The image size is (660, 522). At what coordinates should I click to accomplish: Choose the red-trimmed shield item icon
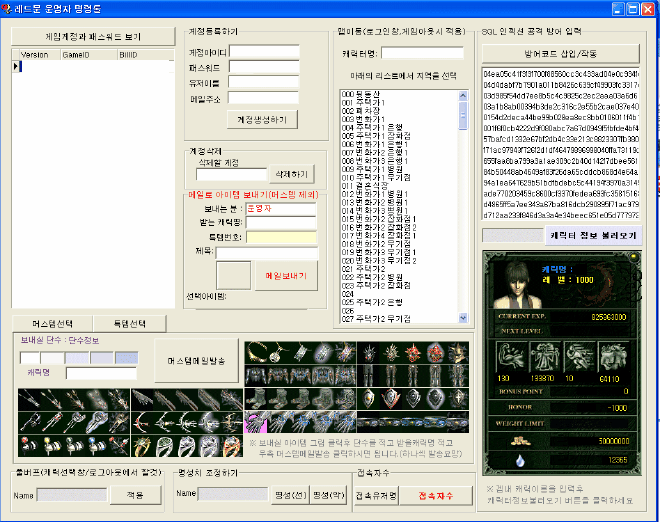tap(390, 398)
